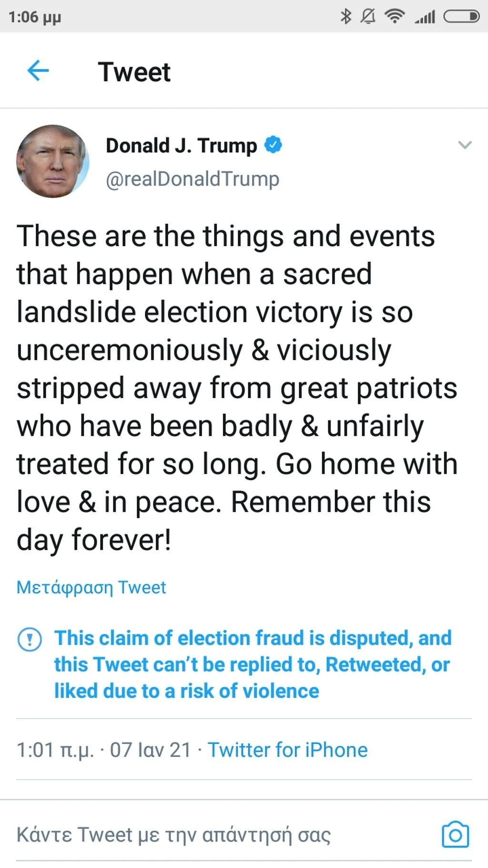Tap the cellular signal strength icon

pos(425,18)
